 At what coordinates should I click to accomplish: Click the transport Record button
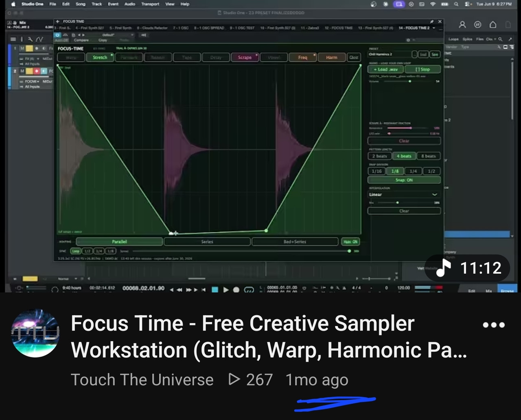tap(236, 289)
